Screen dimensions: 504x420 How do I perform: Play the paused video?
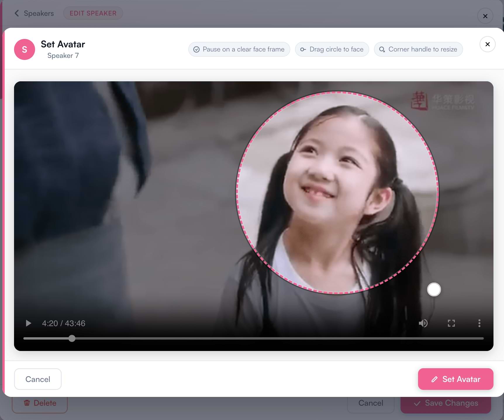point(28,323)
